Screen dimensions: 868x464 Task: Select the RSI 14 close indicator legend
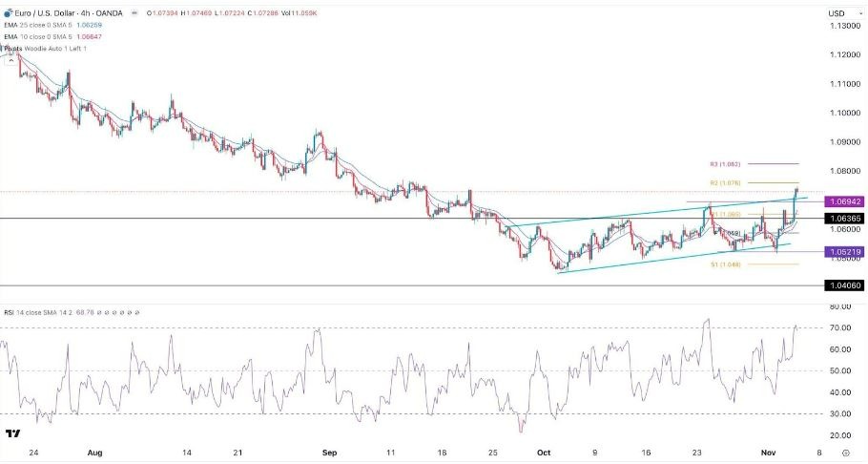[x=38, y=312]
